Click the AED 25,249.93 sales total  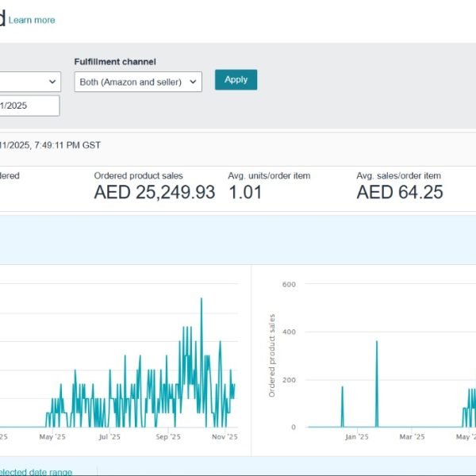[x=154, y=192]
